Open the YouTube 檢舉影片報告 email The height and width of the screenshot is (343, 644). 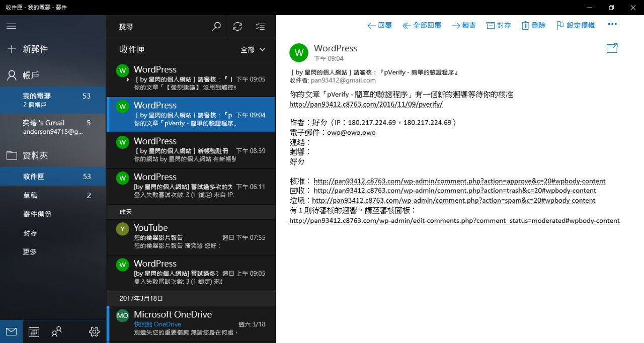pos(191,237)
